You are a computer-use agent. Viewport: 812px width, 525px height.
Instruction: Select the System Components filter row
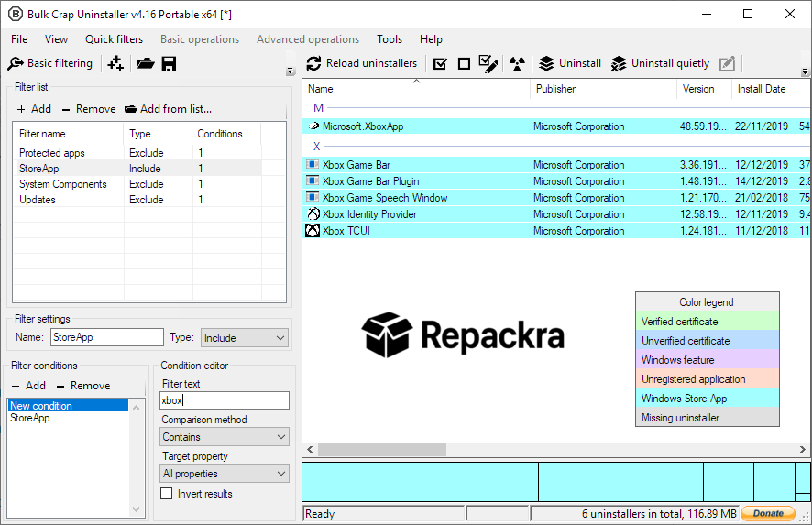click(137, 184)
